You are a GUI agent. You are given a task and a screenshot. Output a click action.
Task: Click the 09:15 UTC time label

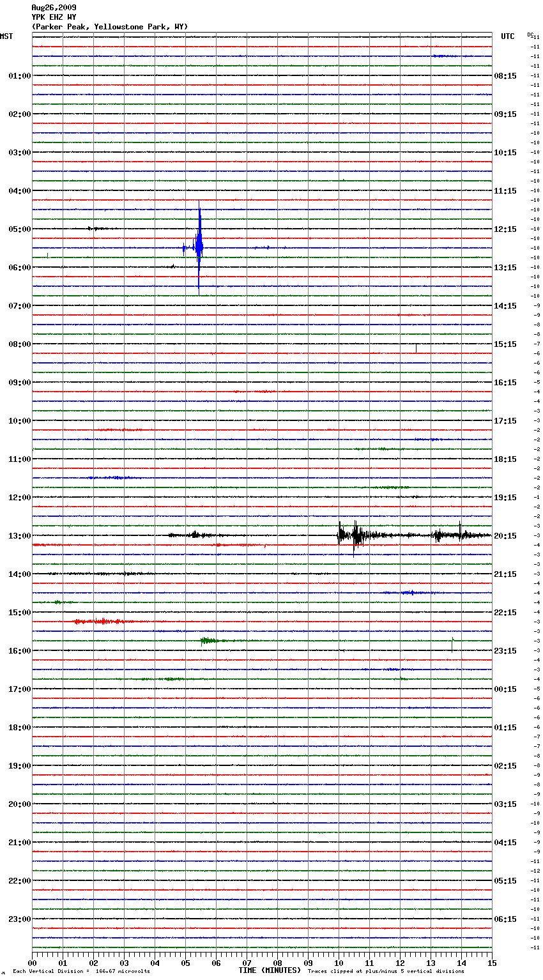(505, 114)
